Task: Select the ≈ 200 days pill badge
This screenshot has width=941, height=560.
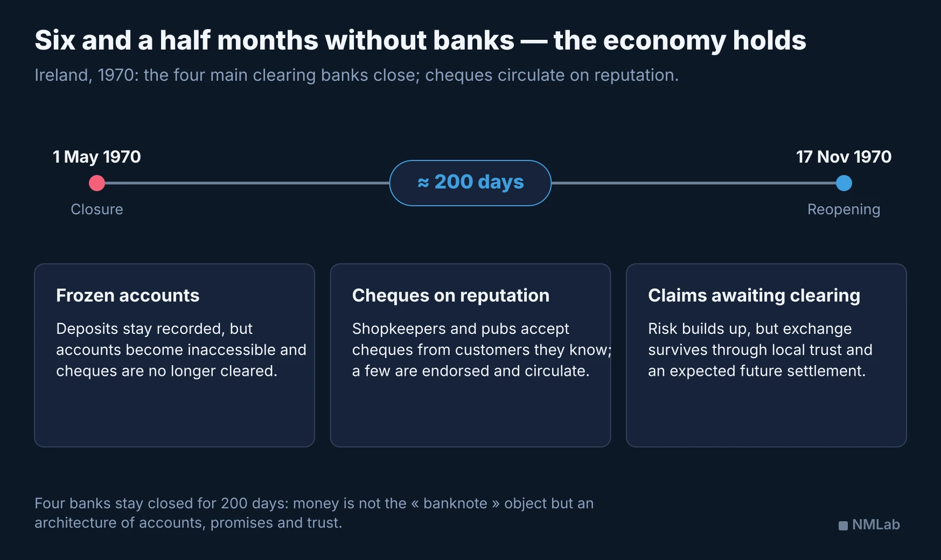Action: click(x=470, y=183)
